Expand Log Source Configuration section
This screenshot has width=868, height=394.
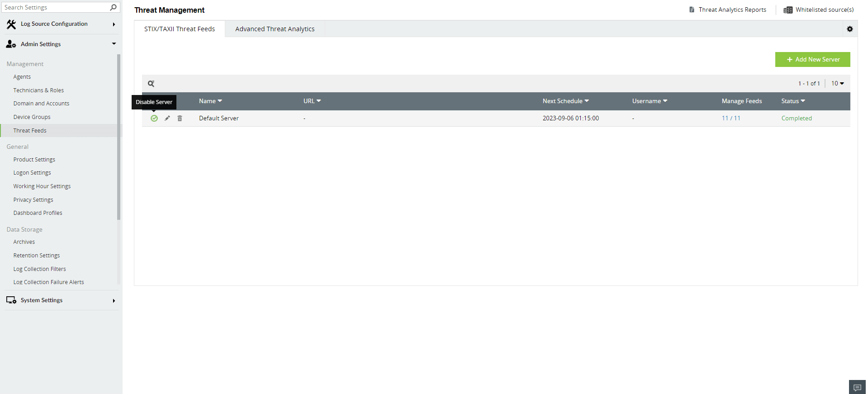tap(114, 24)
